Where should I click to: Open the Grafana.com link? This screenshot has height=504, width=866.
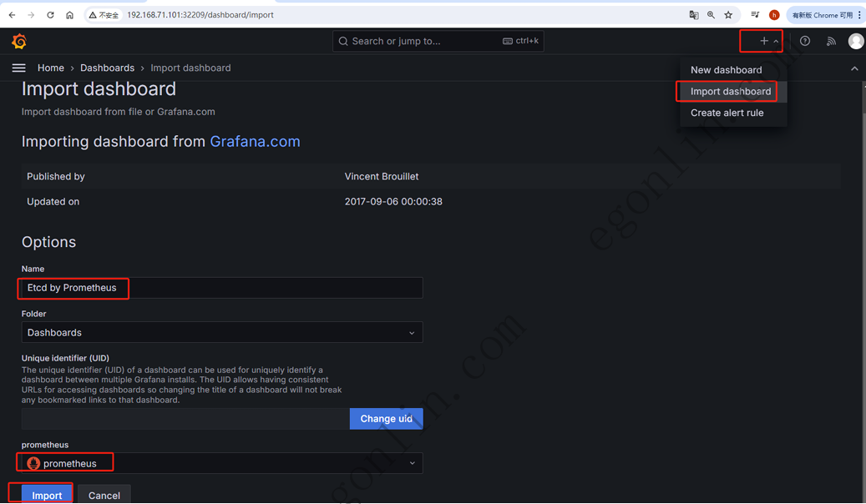[256, 142]
